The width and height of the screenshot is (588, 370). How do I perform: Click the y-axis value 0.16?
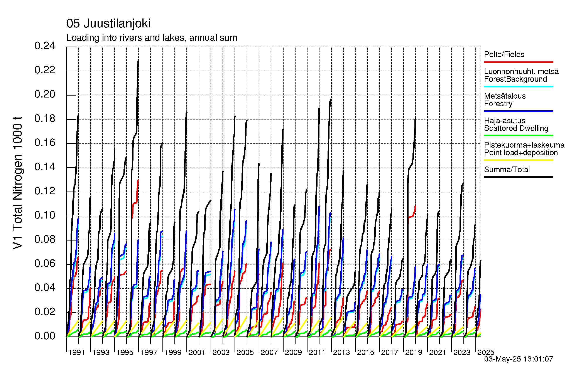click(45, 143)
